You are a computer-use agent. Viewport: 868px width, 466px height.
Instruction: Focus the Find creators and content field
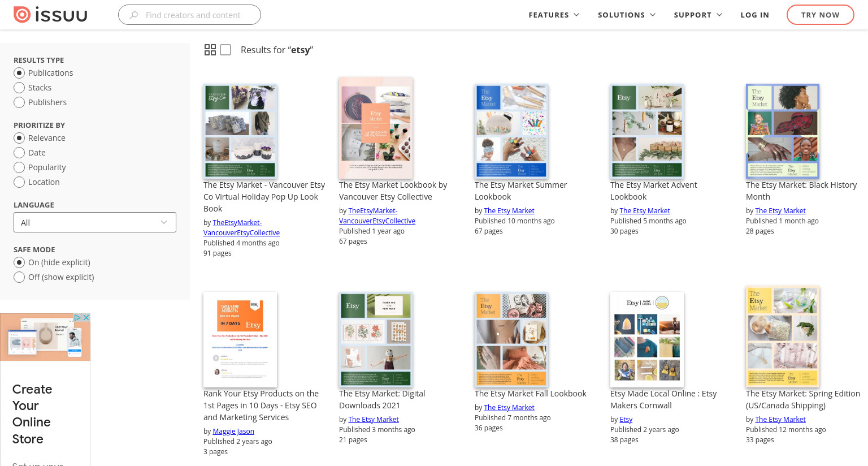point(189,15)
